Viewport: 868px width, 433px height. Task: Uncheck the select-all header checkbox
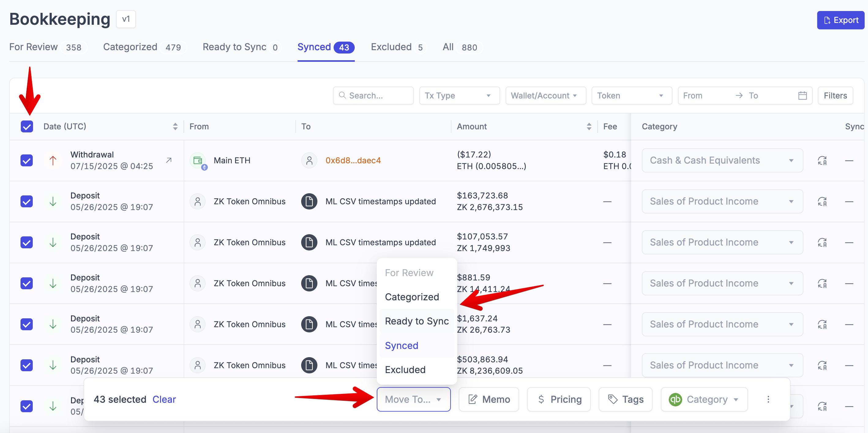[x=27, y=127]
